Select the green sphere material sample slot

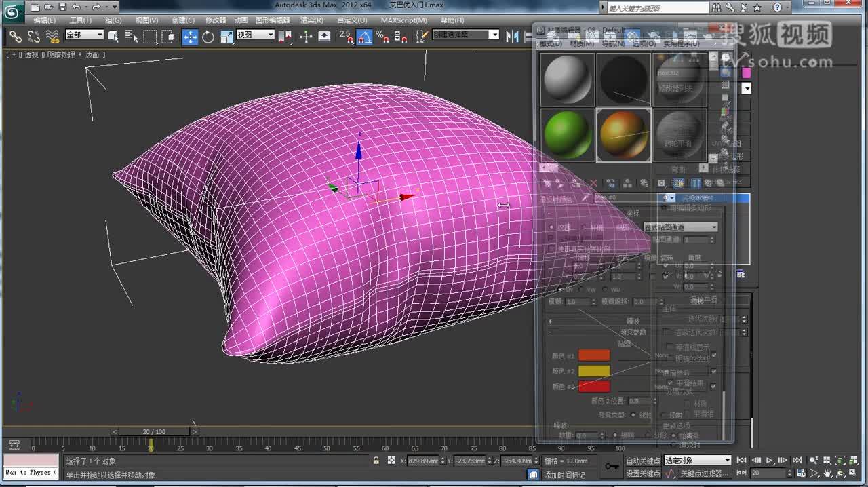tap(568, 134)
